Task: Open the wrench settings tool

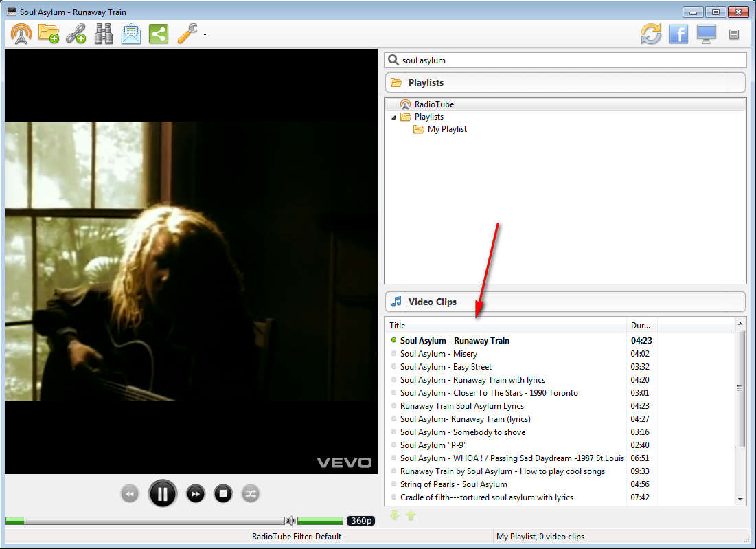Action: pyautogui.click(x=187, y=34)
